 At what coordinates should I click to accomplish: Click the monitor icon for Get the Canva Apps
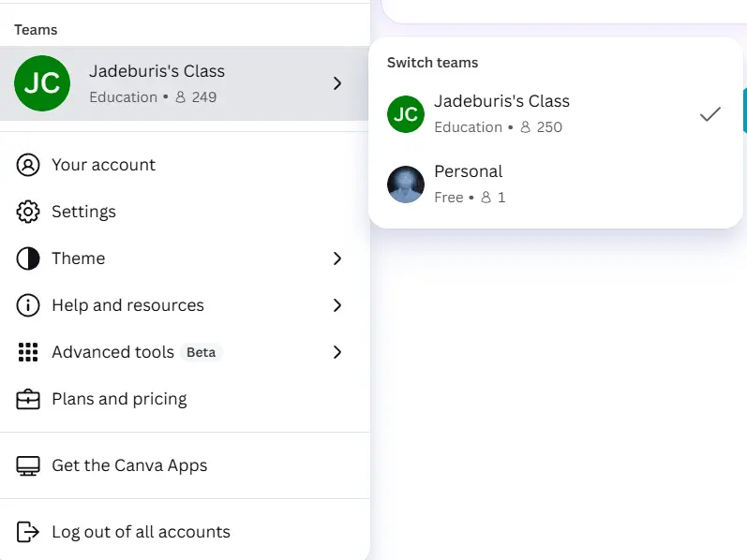point(28,465)
